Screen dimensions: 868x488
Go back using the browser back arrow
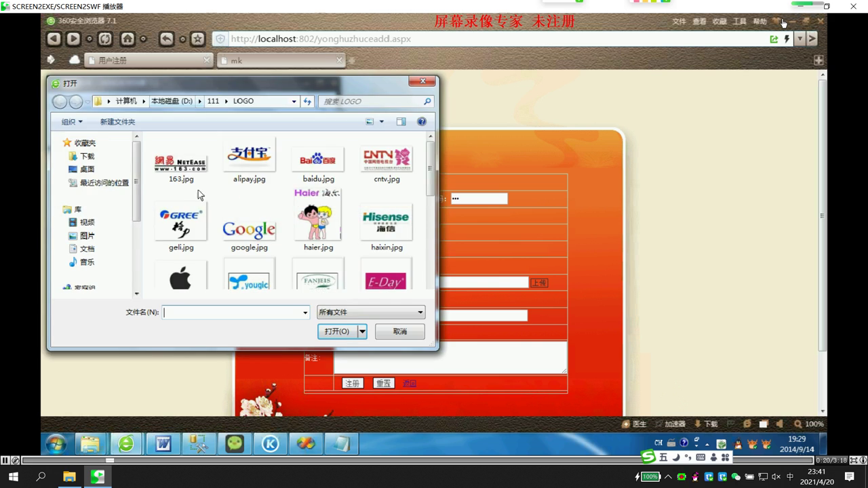click(54, 39)
